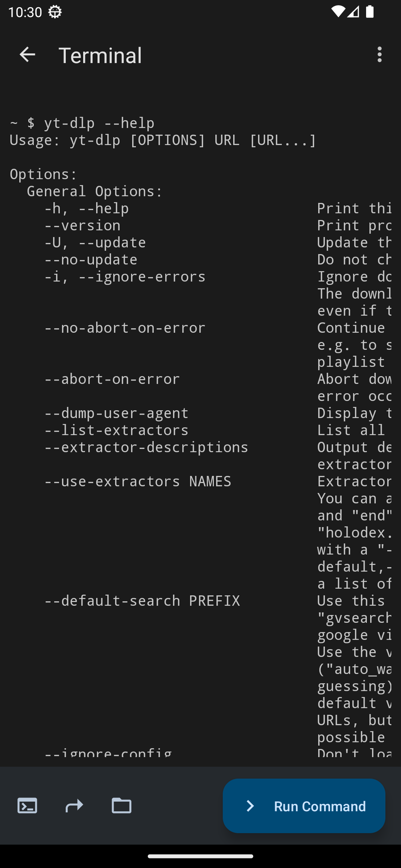The width and height of the screenshot is (401, 868).
Task: Tap the Wi-Fi status icon
Action: pyautogui.click(x=338, y=12)
